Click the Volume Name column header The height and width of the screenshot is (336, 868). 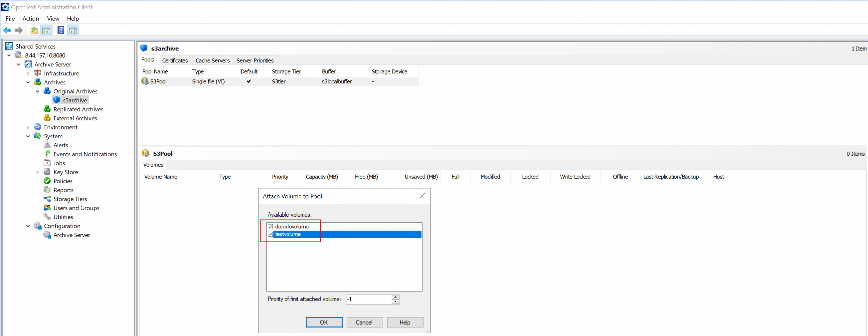tap(178, 177)
